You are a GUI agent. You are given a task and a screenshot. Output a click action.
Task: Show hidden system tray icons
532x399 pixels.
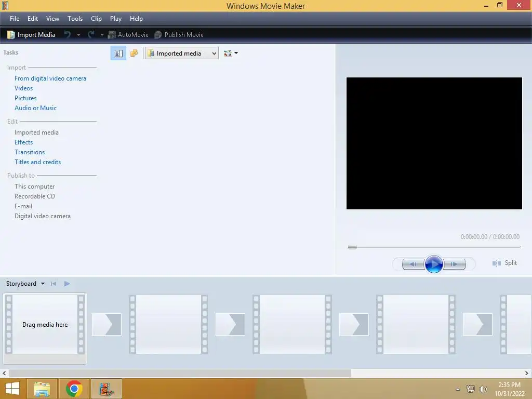tap(458, 389)
